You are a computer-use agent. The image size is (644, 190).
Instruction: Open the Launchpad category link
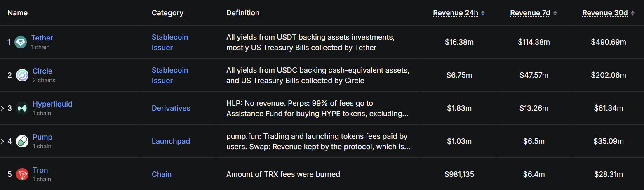coord(171,141)
